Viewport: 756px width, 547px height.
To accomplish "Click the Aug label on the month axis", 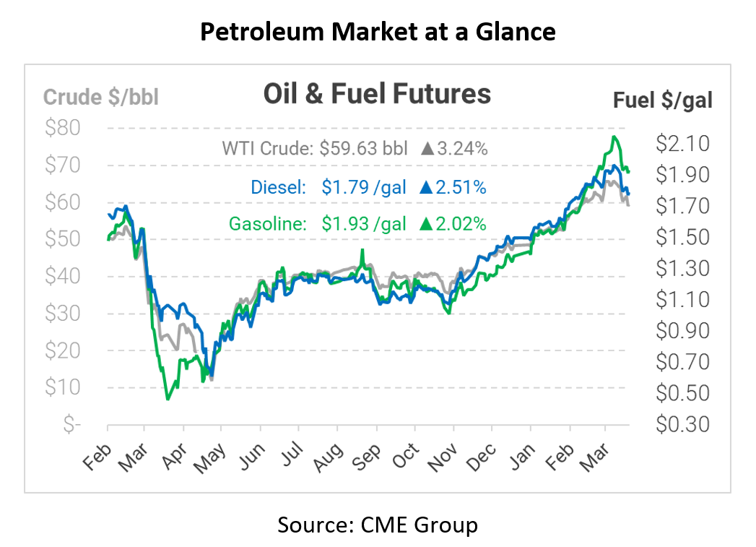I will coord(327,456).
